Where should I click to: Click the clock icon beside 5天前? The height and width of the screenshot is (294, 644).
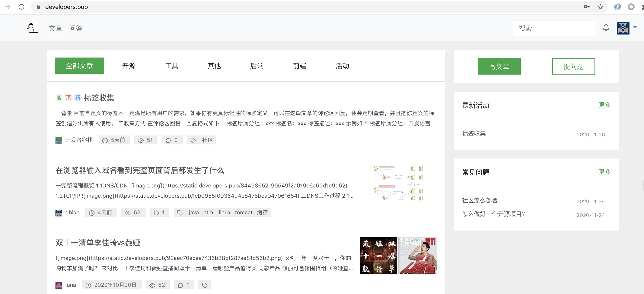(105, 141)
